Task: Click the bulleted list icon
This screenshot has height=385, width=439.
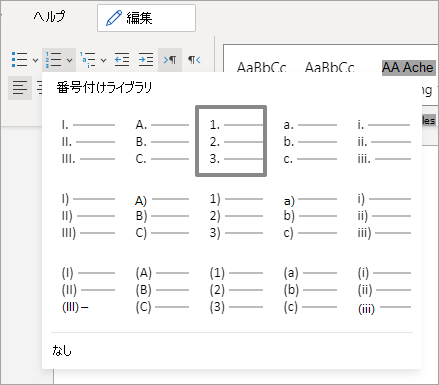Action: point(19,60)
